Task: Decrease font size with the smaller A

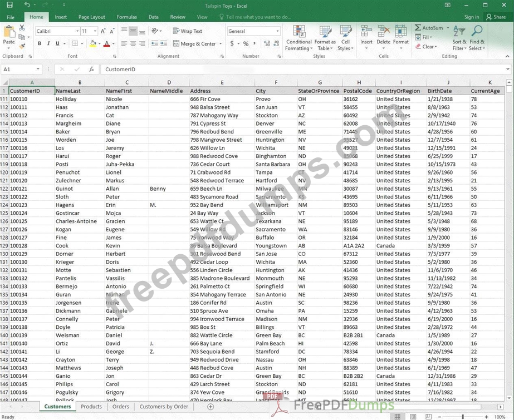Action: 112,31
